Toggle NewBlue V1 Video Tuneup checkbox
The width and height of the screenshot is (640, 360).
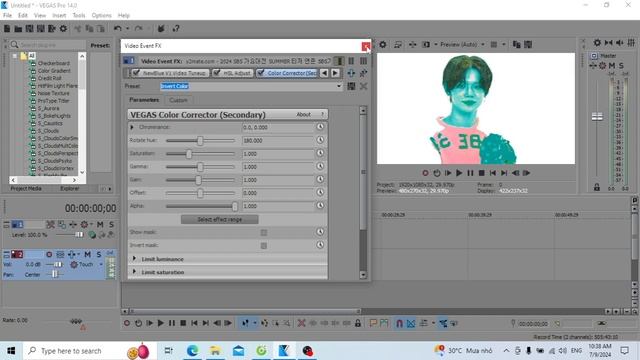click(136, 73)
